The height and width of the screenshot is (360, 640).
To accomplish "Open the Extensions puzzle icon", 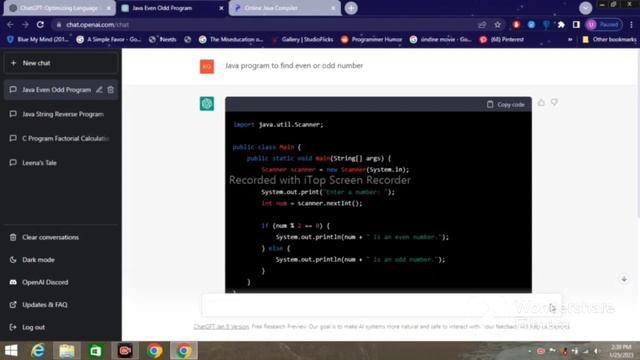I will coord(561,24).
